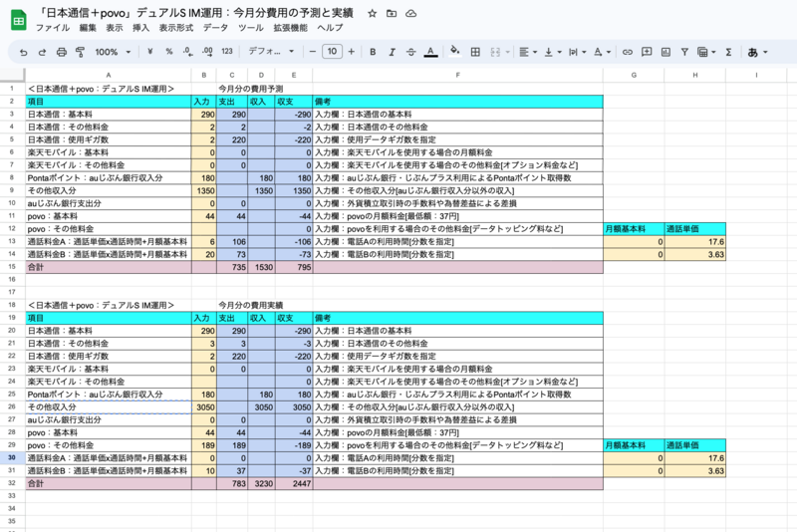Insert a comment
The width and height of the screenshot is (797, 532).
[x=647, y=52]
